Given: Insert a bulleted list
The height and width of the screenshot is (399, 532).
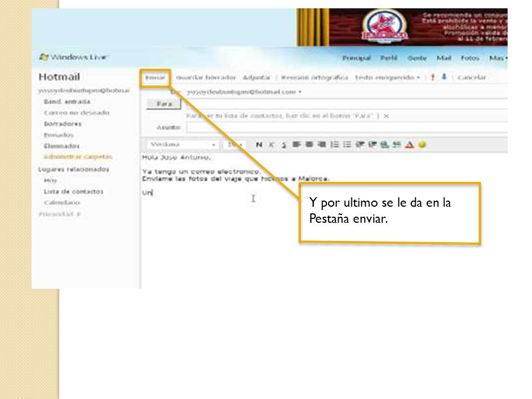Looking at the screenshot, I should point(347,145).
